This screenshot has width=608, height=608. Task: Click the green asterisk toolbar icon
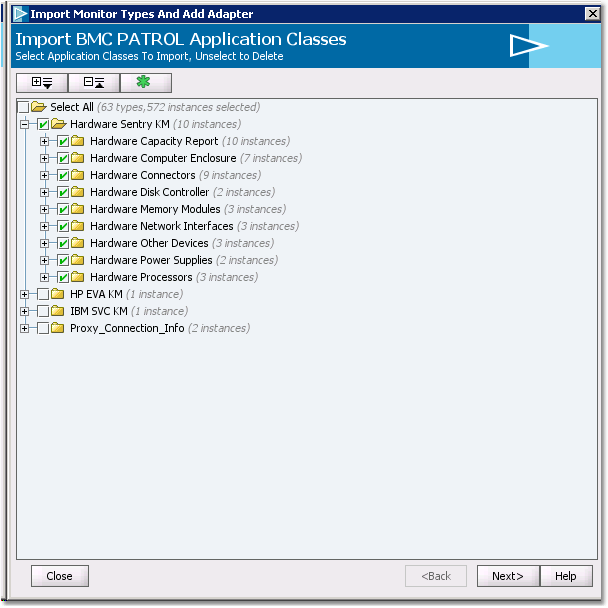coord(144,83)
